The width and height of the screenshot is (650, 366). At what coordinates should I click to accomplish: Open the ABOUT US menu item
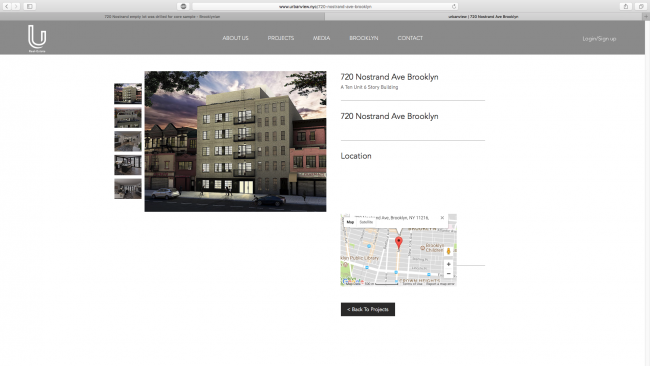(235, 38)
